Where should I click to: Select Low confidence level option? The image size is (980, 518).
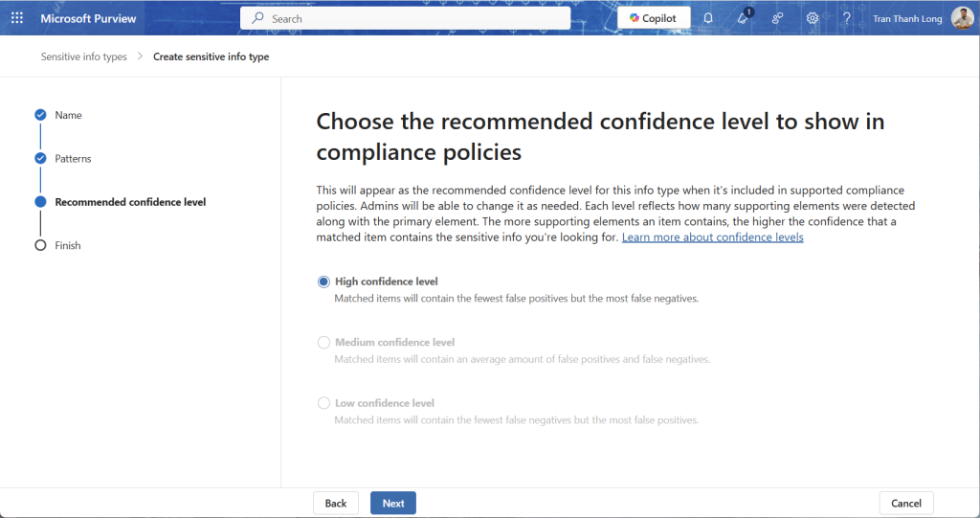[323, 403]
